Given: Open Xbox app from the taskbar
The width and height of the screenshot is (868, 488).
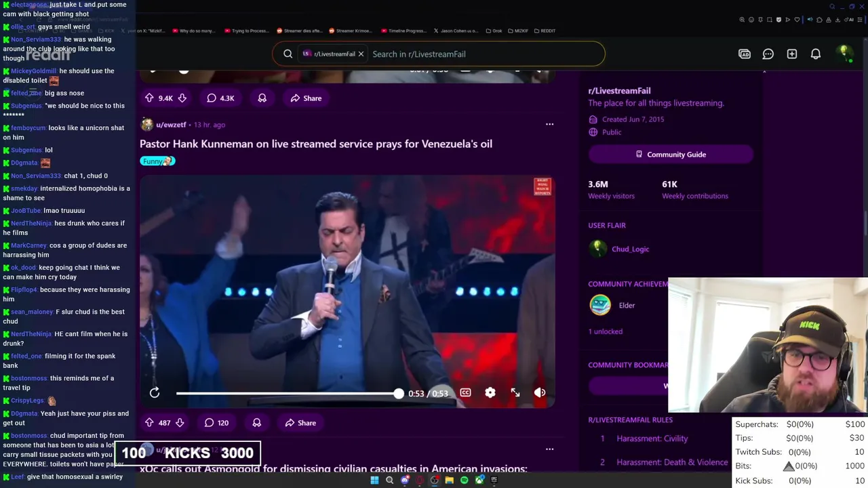Looking at the screenshot, I should click(479, 480).
